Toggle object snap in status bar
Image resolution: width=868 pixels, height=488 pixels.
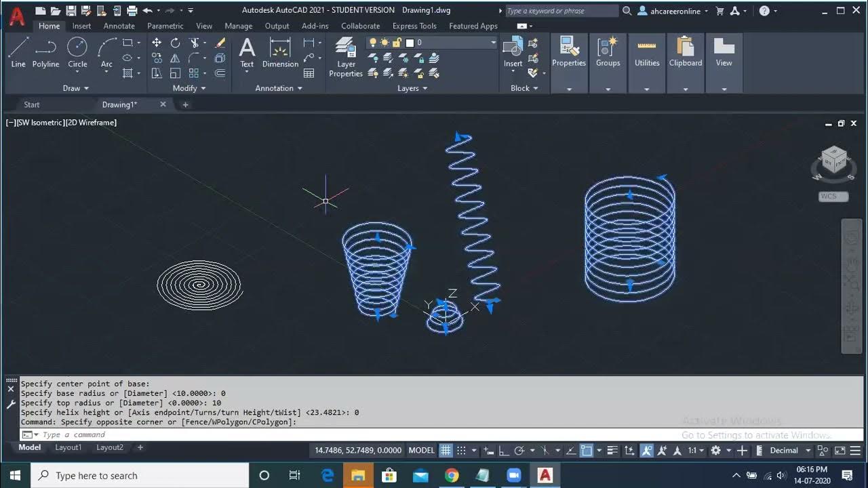click(x=587, y=450)
